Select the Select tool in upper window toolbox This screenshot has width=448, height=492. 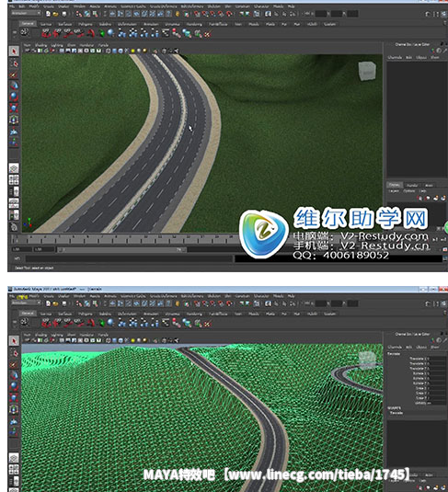pyautogui.click(x=14, y=51)
